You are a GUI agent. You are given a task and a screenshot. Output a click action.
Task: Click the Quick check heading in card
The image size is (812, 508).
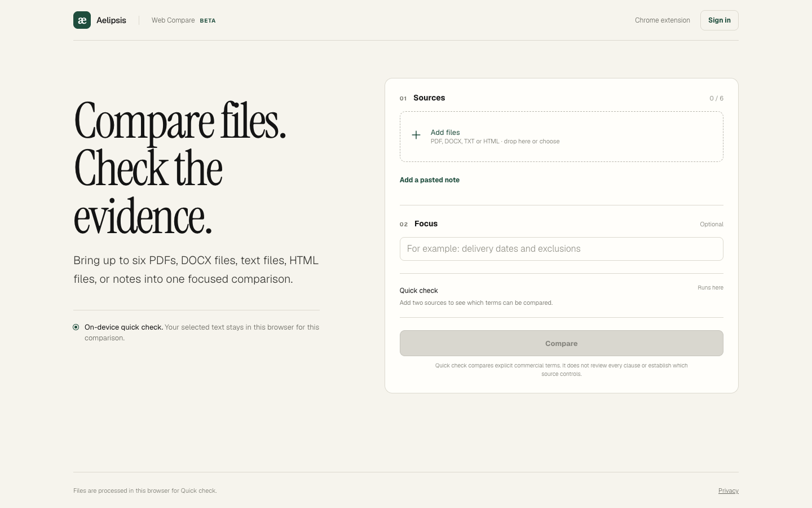coord(419,291)
